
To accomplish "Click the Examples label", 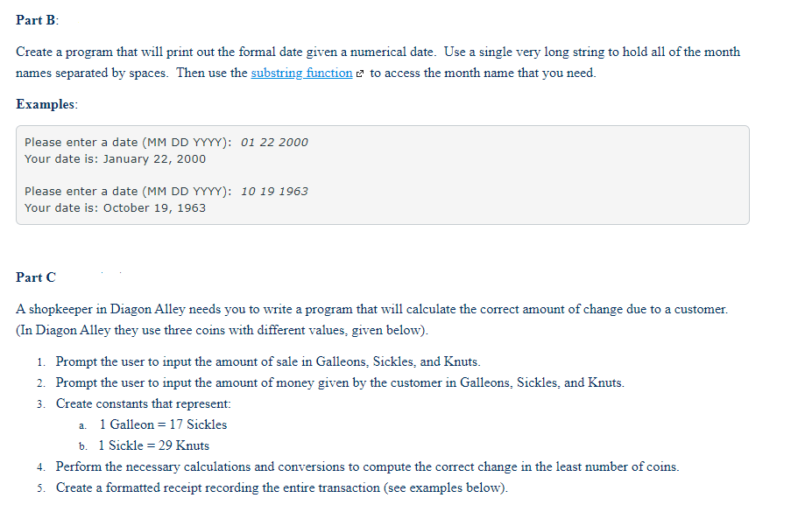I will click(x=46, y=104).
